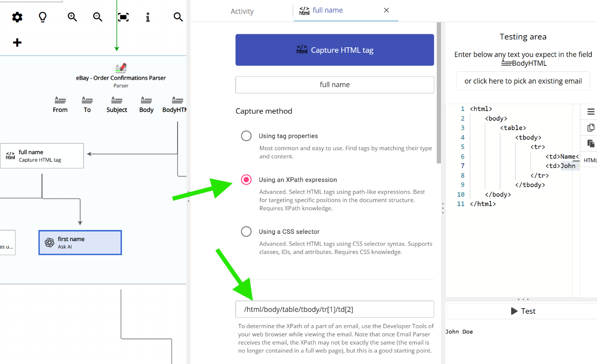
Task: Switch the editor to HTML view
Action: click(x=590, y=160)
